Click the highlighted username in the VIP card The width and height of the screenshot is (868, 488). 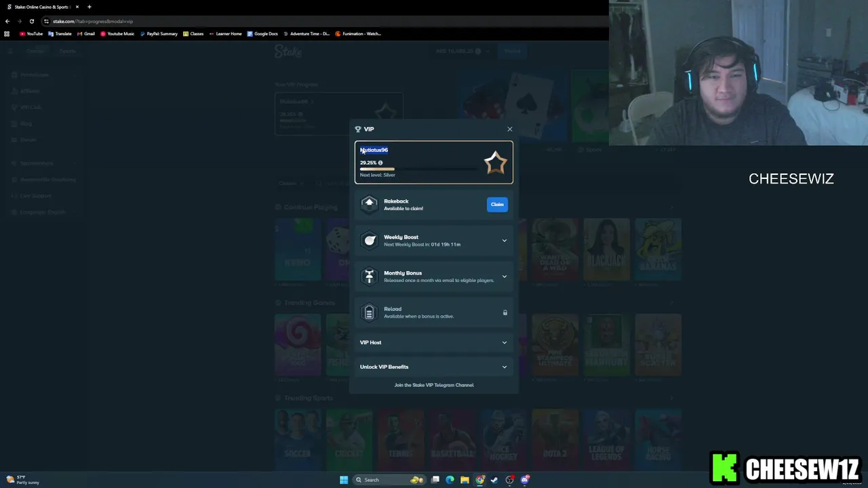(x=374, y=150)
